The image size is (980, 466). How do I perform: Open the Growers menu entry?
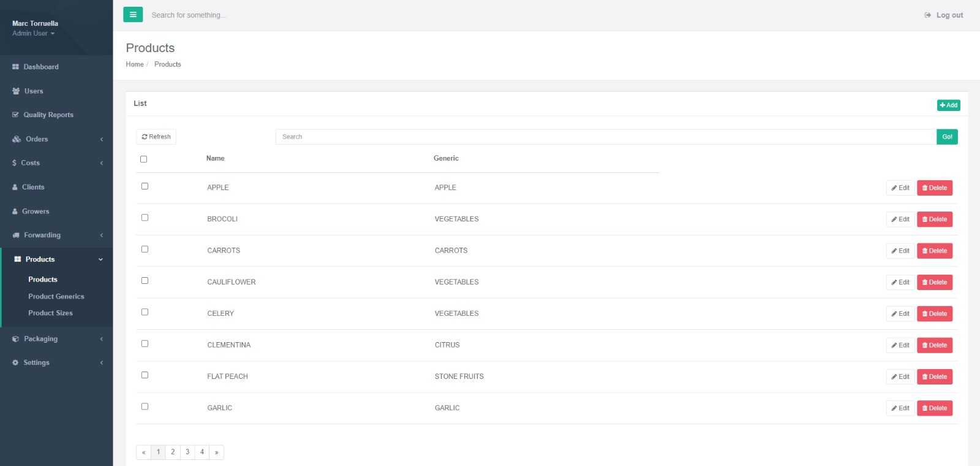coord(36,212)
